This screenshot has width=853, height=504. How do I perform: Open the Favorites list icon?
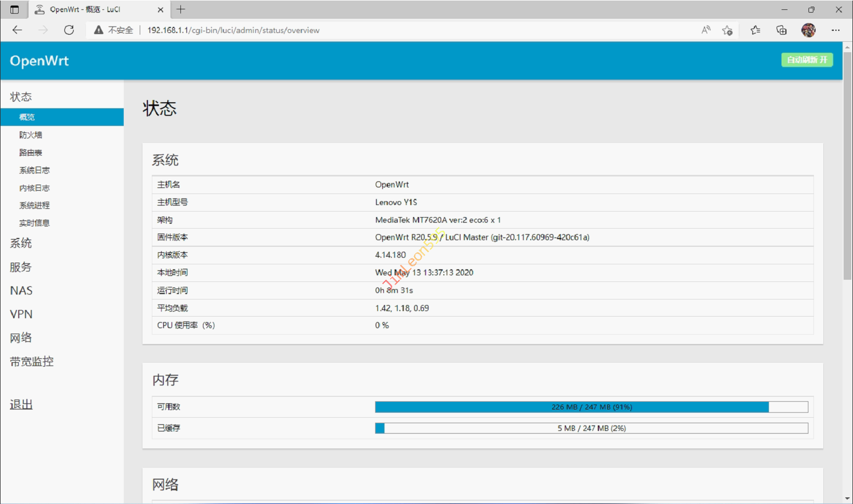point(755,30)
